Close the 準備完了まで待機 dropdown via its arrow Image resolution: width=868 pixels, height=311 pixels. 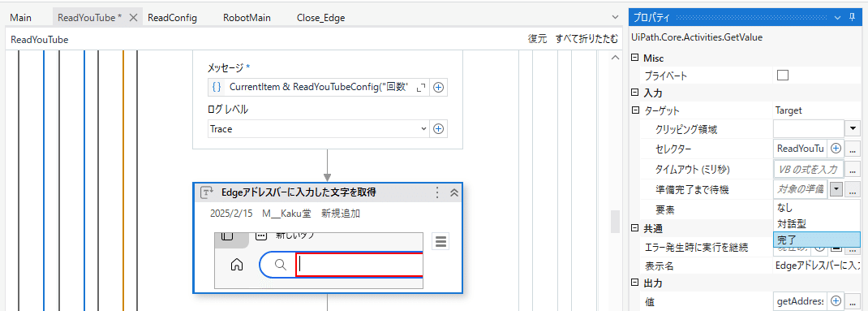tap(836, 189)
